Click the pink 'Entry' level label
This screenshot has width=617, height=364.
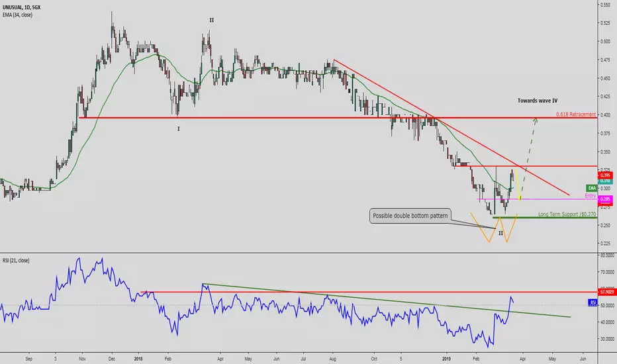pos(591,196)
